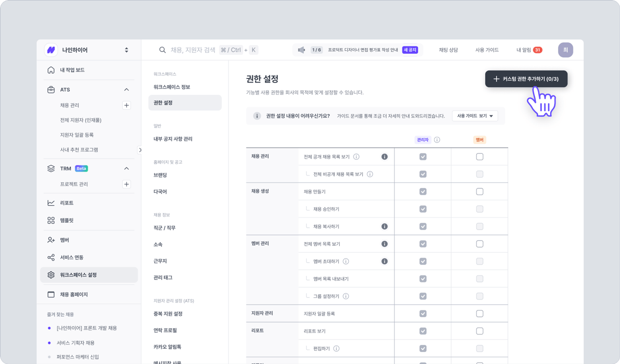The width and height of the screenshot is (620, 364).
Task: Click the plus icon next to 채용 관리
Action: coord(126,105)
